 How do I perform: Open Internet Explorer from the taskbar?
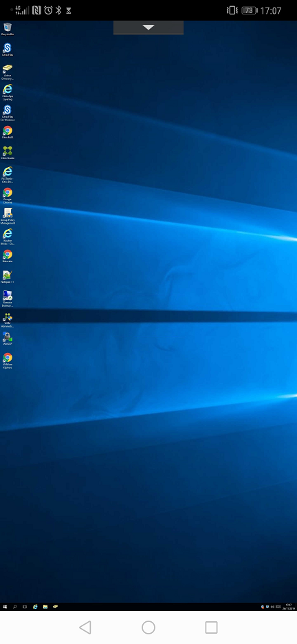[35, 607]
